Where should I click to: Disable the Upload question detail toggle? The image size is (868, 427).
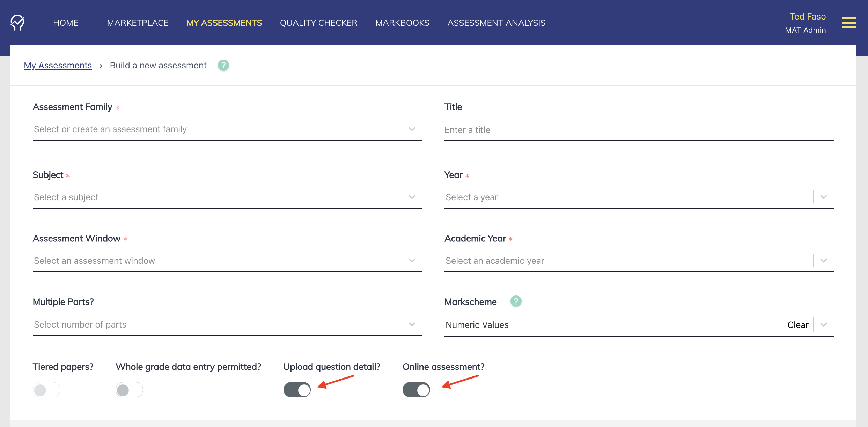point(297,390)
